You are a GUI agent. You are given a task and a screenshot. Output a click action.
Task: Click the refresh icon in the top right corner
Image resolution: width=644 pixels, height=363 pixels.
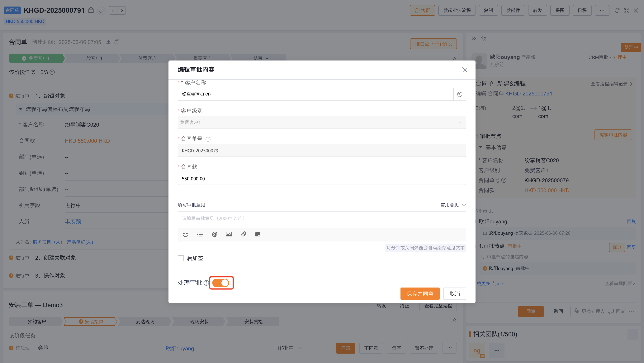[x=617, y=10]
